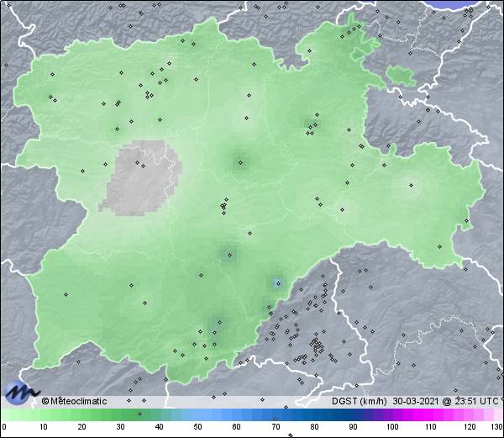Click the '10' scale label
Image resolution: width=504 pixels, height=438 pixels.
[x=44, y=427]
